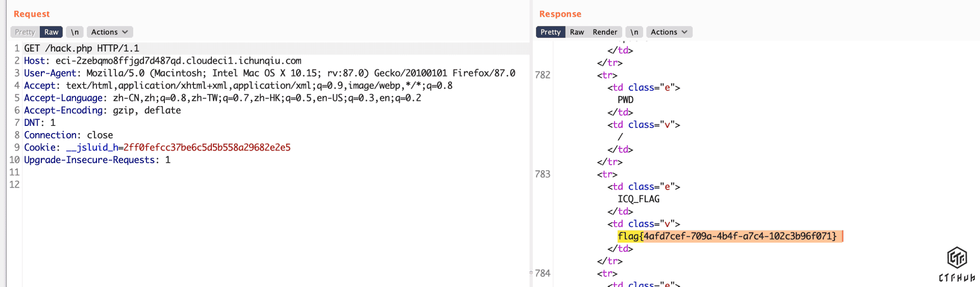The width and height of the screenshot is (980, 287).
Task: Select the Pretty tab in Response panel
Action: 550,32
